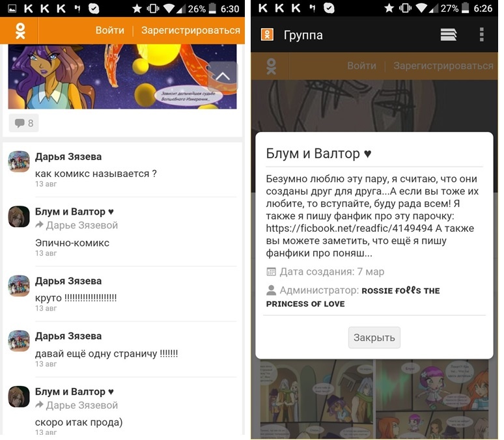This screenshot has width=504, height=440.
Task: Open the stacked layers icon in Группа bar
Action: point(449,34)
